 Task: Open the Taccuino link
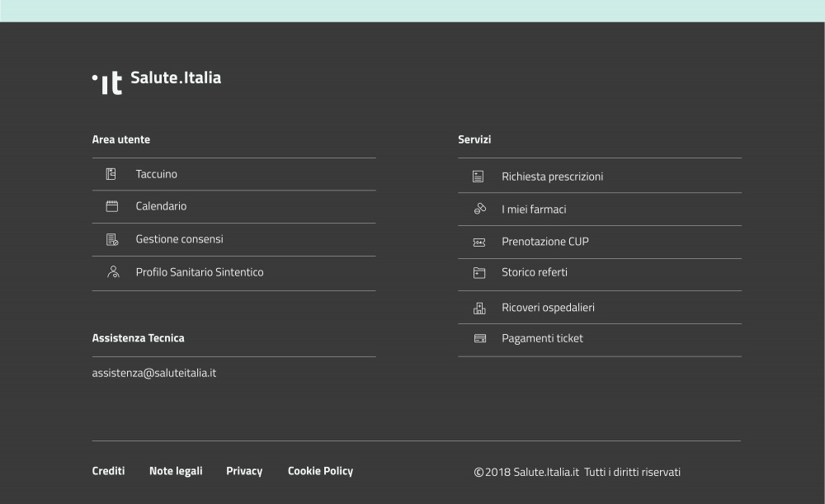pyautogui.click(x=156, y=174)
